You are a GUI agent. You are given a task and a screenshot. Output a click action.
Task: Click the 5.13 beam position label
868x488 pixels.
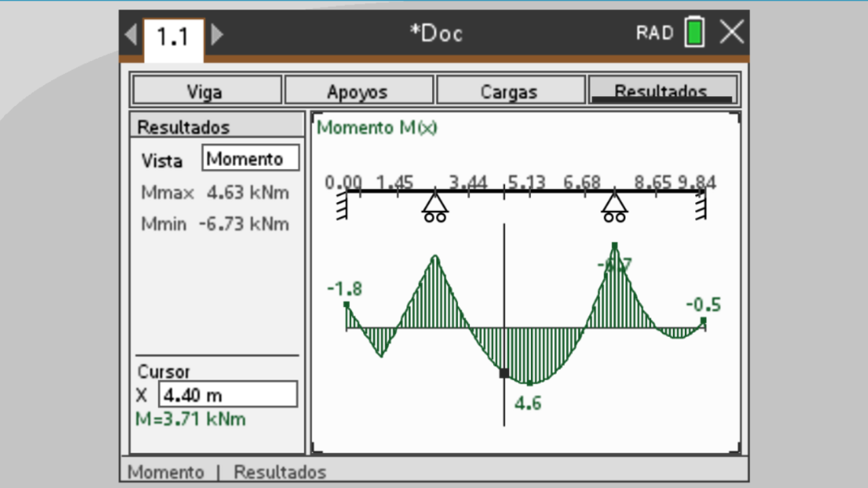pos(527,182)
